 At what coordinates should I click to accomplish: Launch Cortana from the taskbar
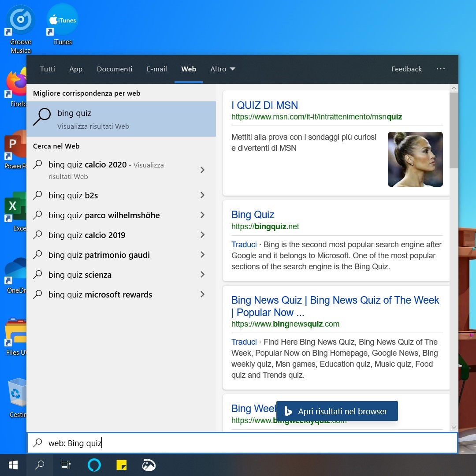point(94,465)
